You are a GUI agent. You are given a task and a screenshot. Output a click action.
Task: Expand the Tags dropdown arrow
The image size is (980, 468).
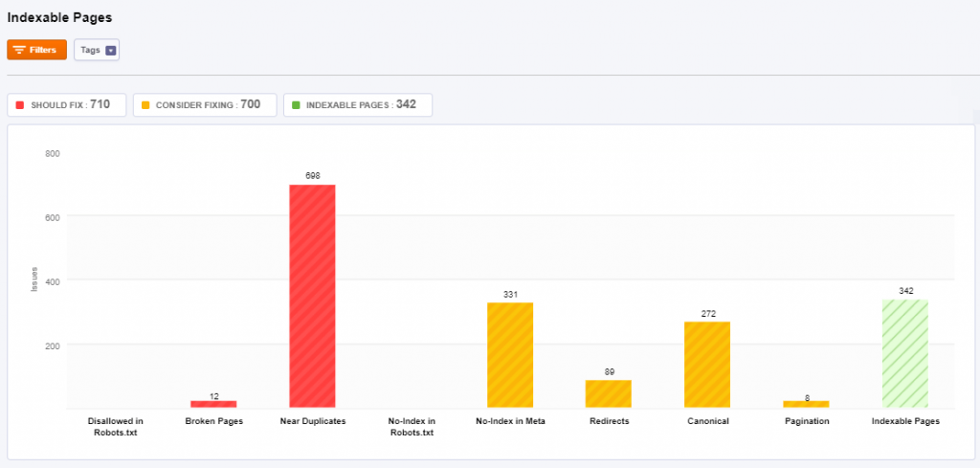111,51
